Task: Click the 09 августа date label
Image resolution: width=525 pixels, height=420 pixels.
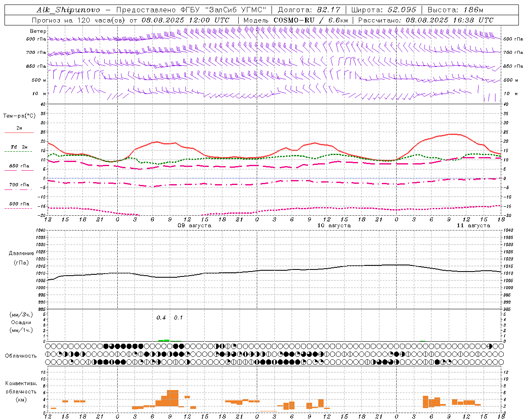Action: [x=194, y=226]
